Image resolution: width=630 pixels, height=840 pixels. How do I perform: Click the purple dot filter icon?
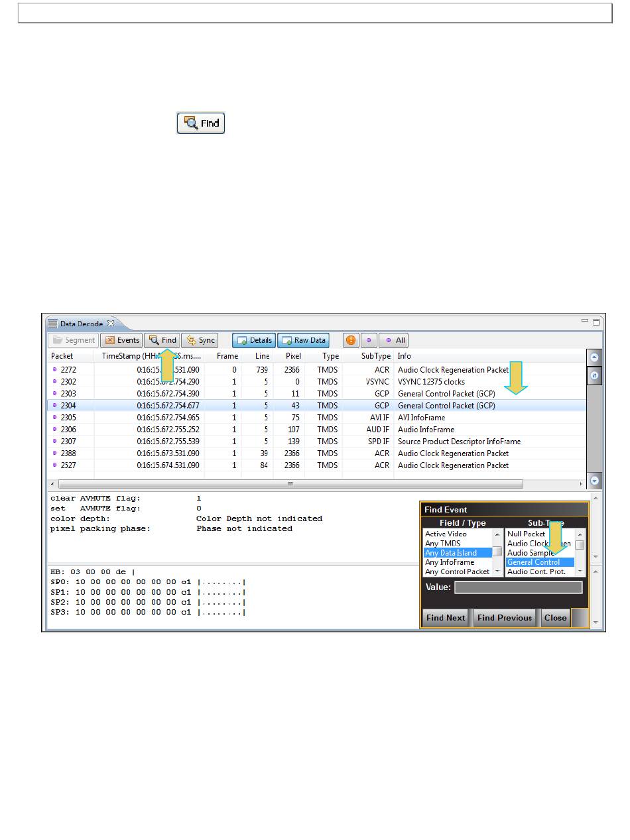pyautogui.click(x=369, y=340)
